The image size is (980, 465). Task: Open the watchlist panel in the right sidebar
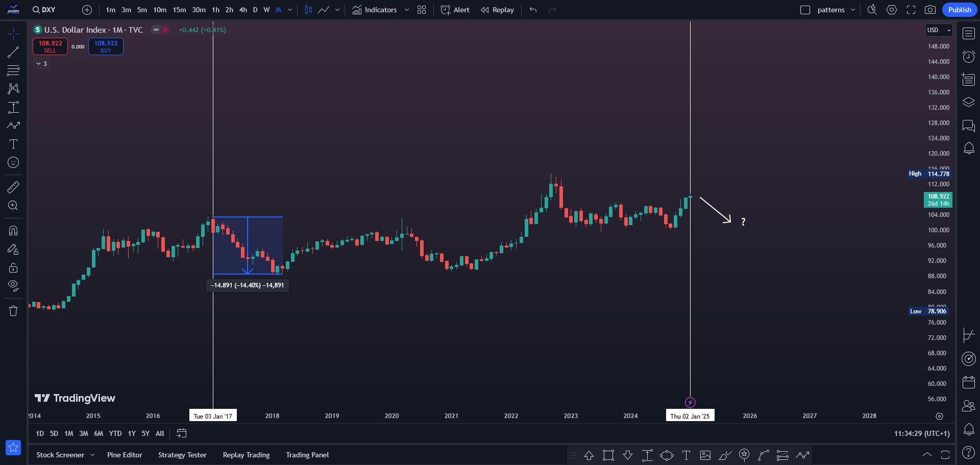(968, 34)
